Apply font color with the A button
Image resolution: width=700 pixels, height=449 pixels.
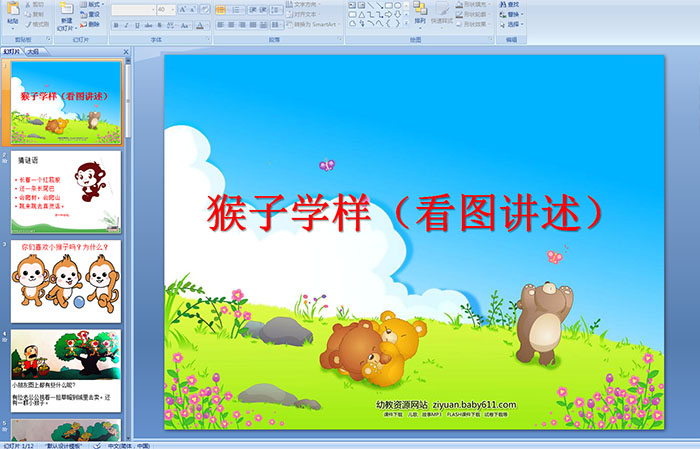pos(201,25)
